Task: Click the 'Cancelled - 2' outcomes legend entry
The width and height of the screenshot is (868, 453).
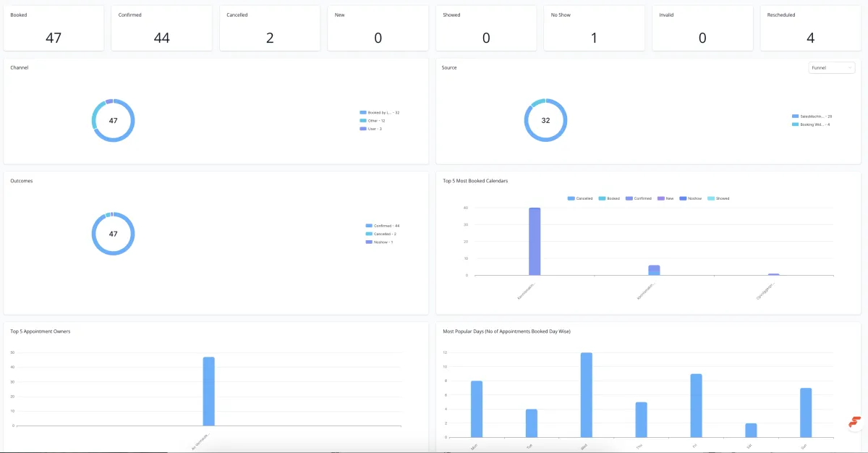Action: point(381,234)
